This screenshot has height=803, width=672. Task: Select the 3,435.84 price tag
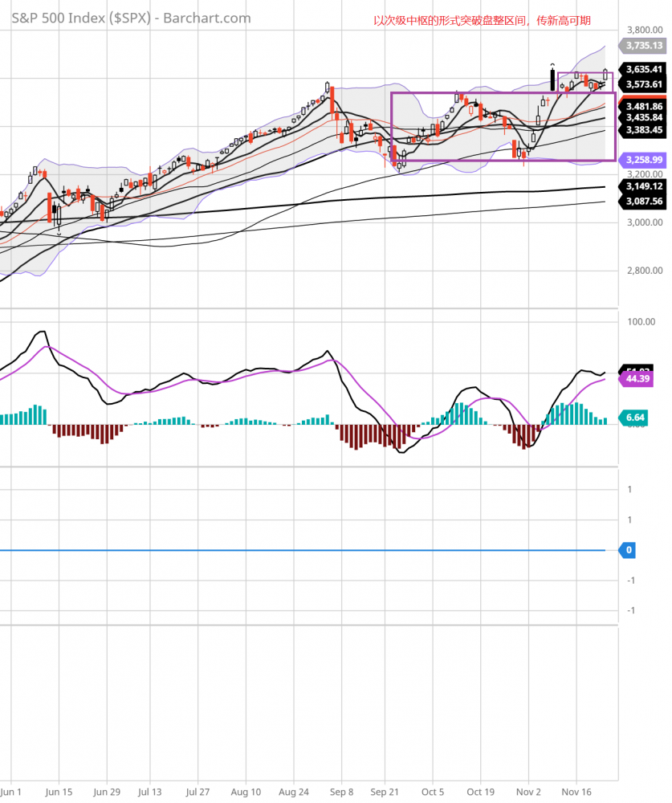643,118
